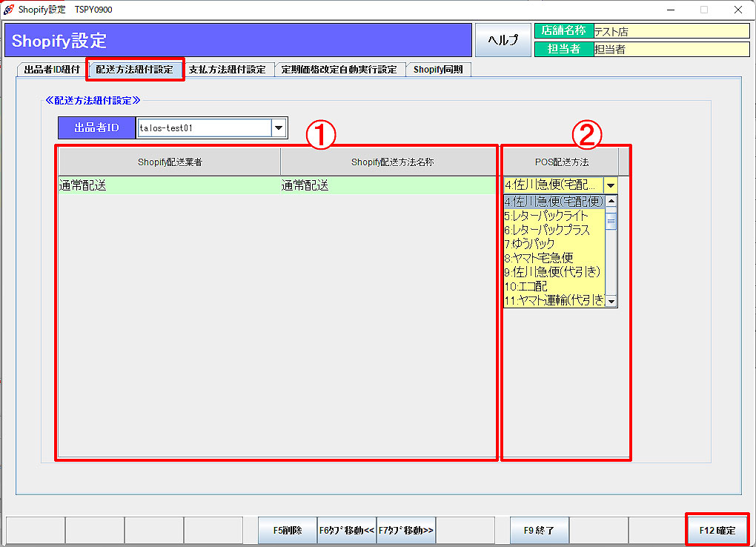756x547 pixels.
Task: Click the dropdown list scroll down arrow
Action: click(x=611, y=302)
